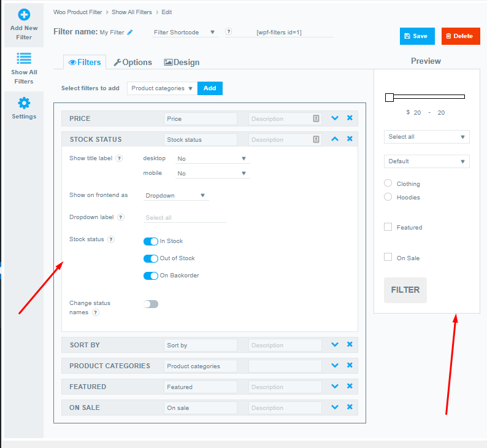
Task: Collapse the Stock Status filter section
Action: point(335,139)
